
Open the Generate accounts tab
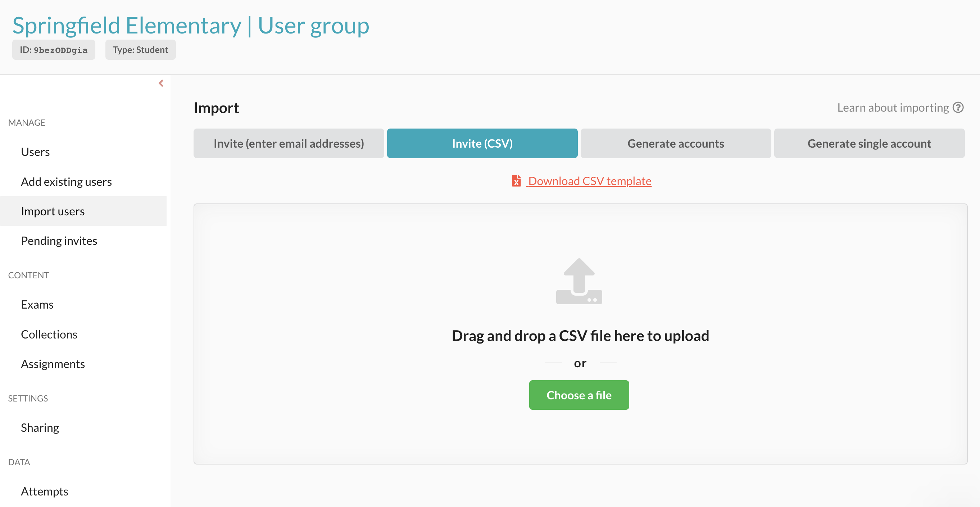pos(675,144)
